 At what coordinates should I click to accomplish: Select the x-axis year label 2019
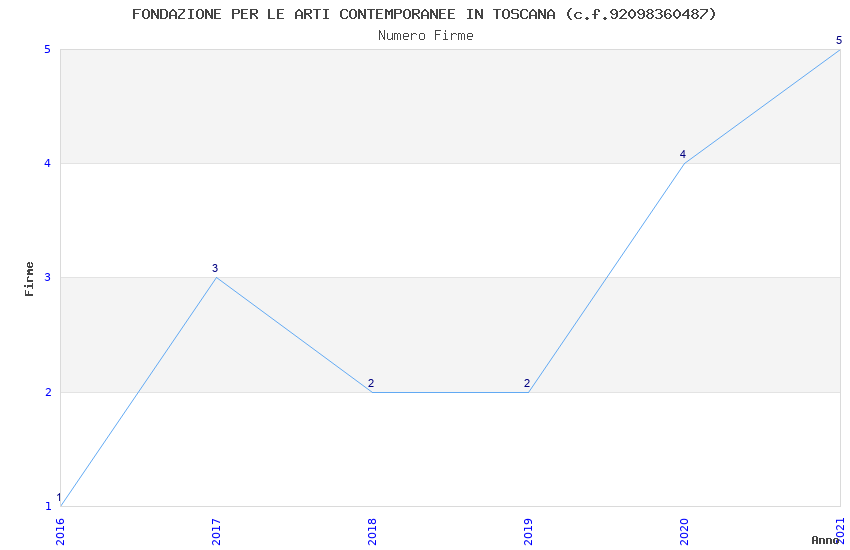pos(529,532)
